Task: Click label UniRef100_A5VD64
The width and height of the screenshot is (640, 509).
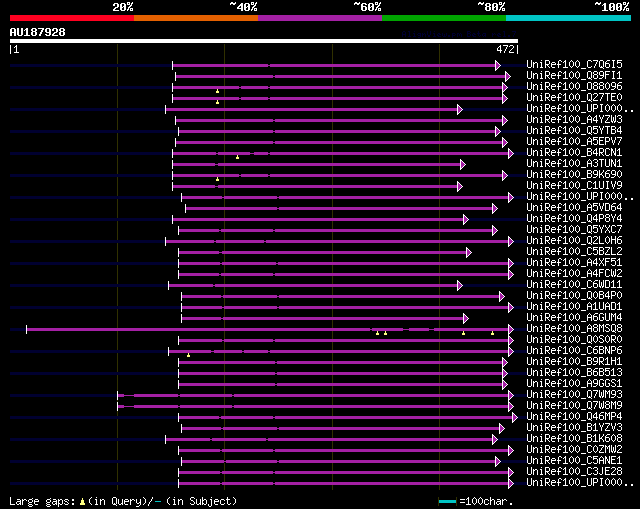Action: [574, 207]
